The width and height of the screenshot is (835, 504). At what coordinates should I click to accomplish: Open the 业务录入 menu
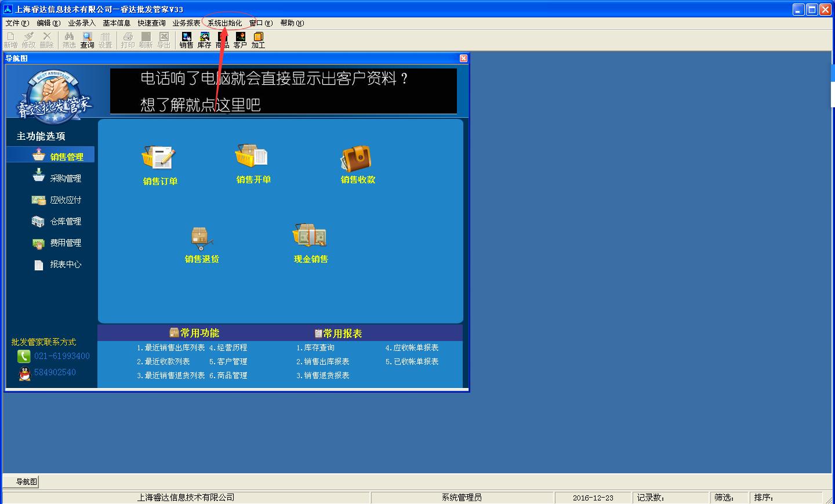[82, 23]
